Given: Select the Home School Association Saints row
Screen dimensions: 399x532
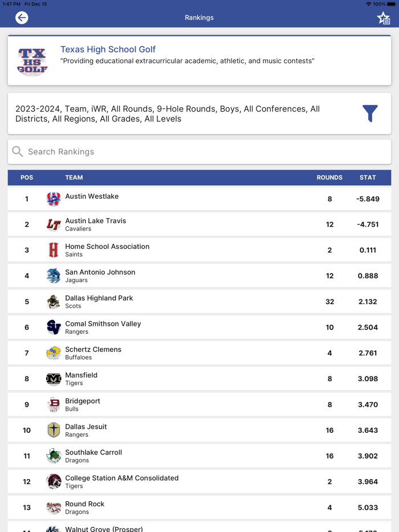Looking at the screenshot, I should click(199, 250).
